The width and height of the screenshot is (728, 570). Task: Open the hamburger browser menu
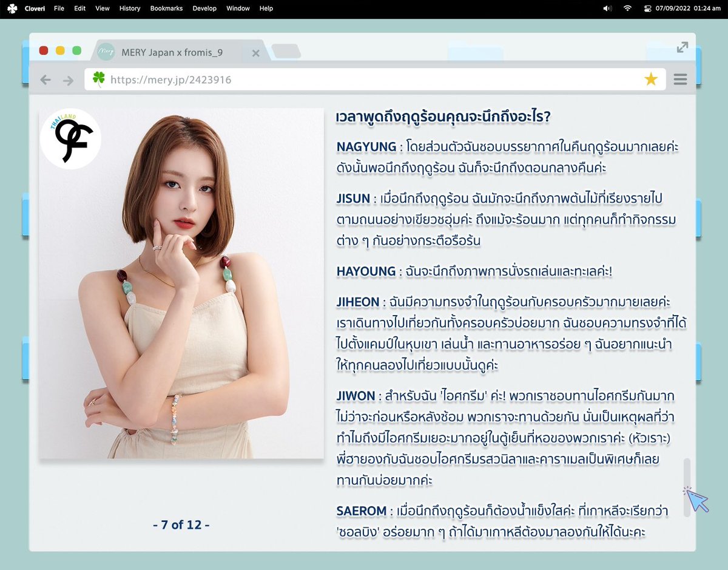(x=680, y=80)
